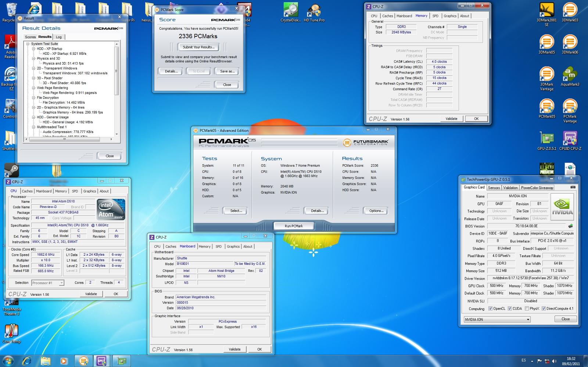
Task: Click Specification field in CPU-Z CPU window
Action: [x=78, y=225]
